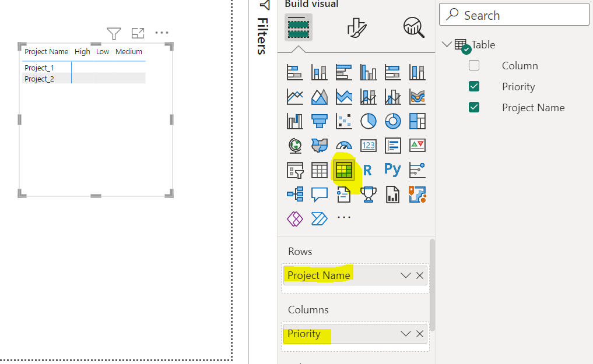
Task: Open Project Name field dropdown in Rows
Action: point(406,275)
